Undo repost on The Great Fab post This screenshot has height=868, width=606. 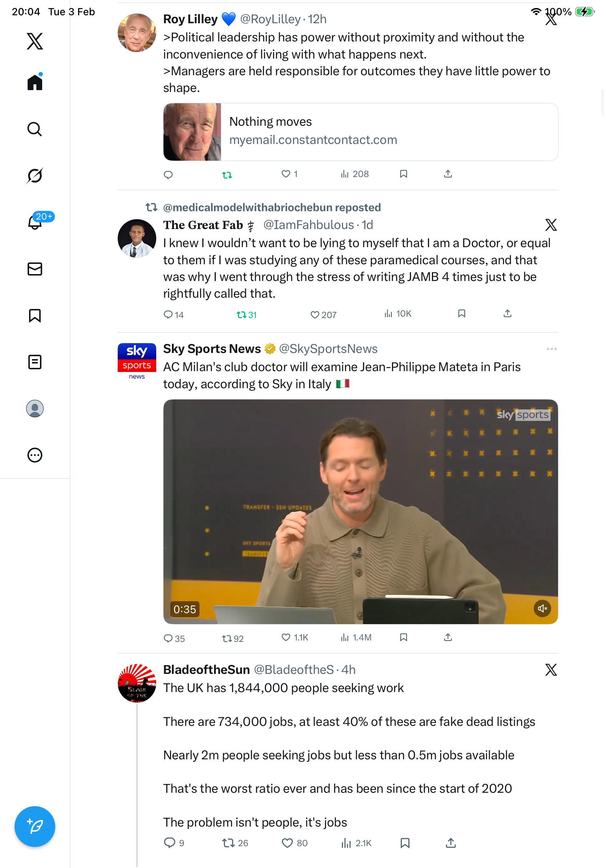(241, 314)
